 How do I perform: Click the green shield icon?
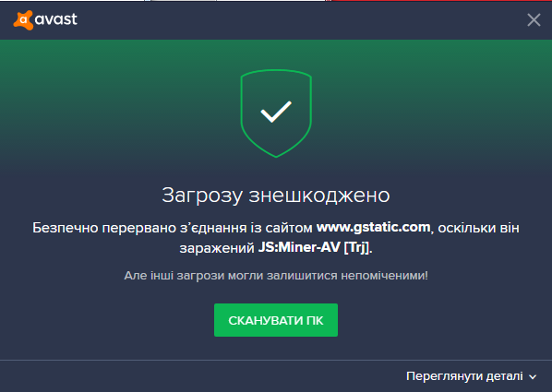coord(276,113)
